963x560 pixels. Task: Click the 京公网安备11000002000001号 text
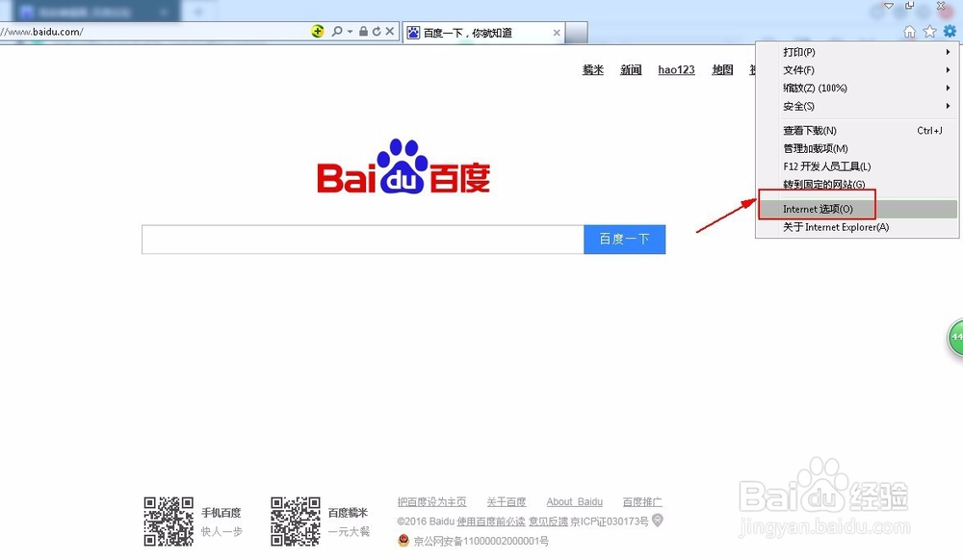point(481,541)
